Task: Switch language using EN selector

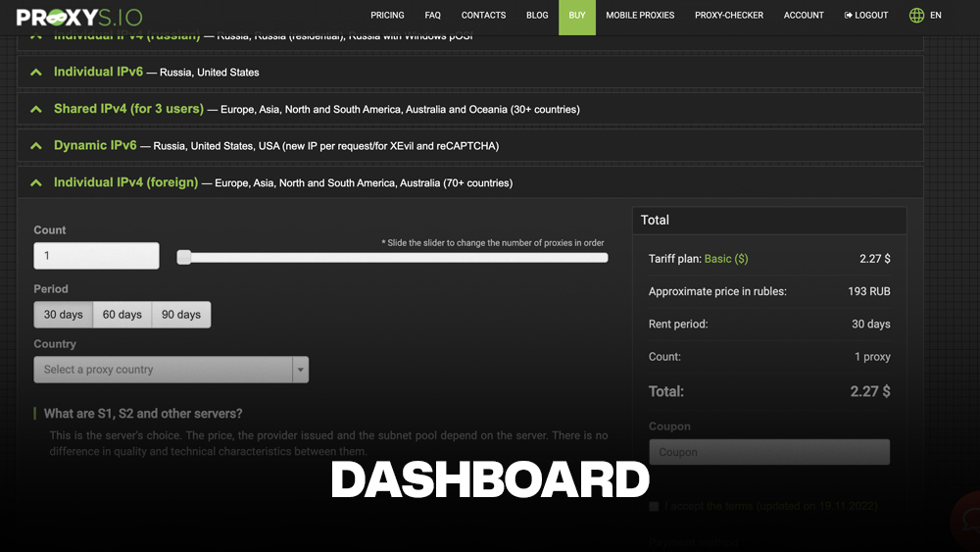Action: (936, 15)
